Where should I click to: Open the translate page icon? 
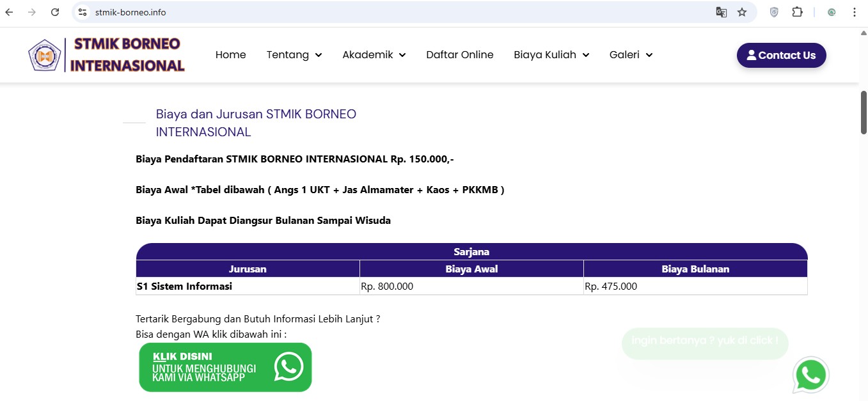722,12
